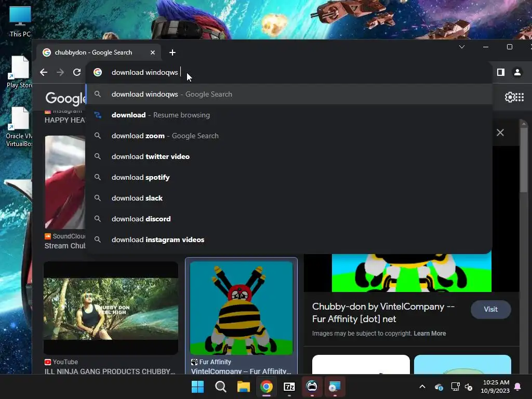Choose 'download - Resume browsing' suggestion

tap(289, 115)
